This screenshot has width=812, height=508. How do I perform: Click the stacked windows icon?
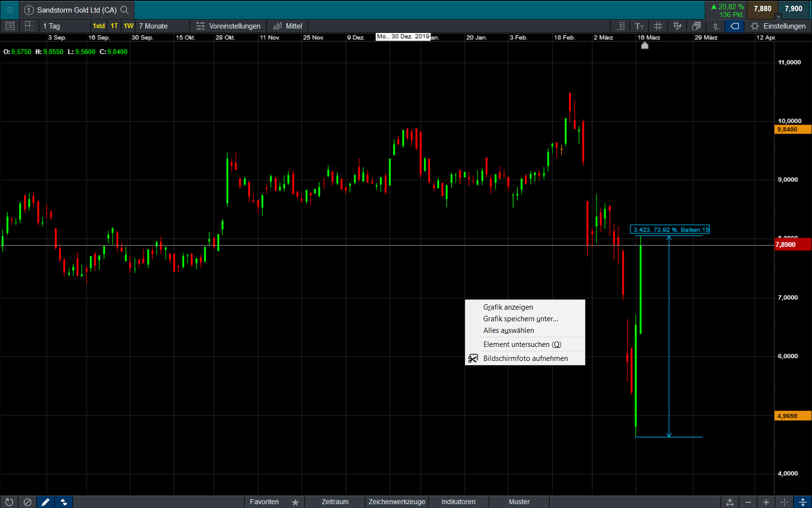[696, 26]
